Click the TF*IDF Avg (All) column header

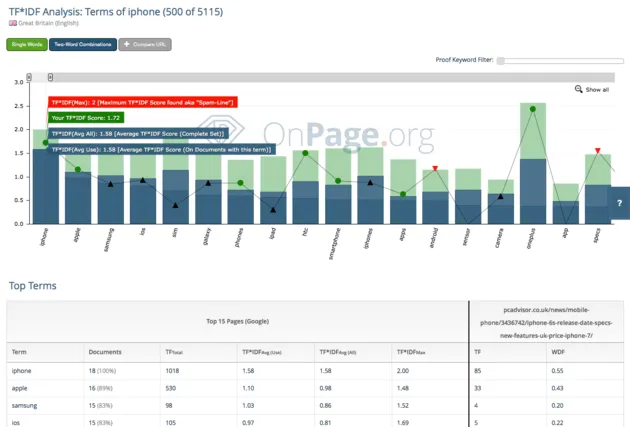pyautogui.click(x=338, y=352)
